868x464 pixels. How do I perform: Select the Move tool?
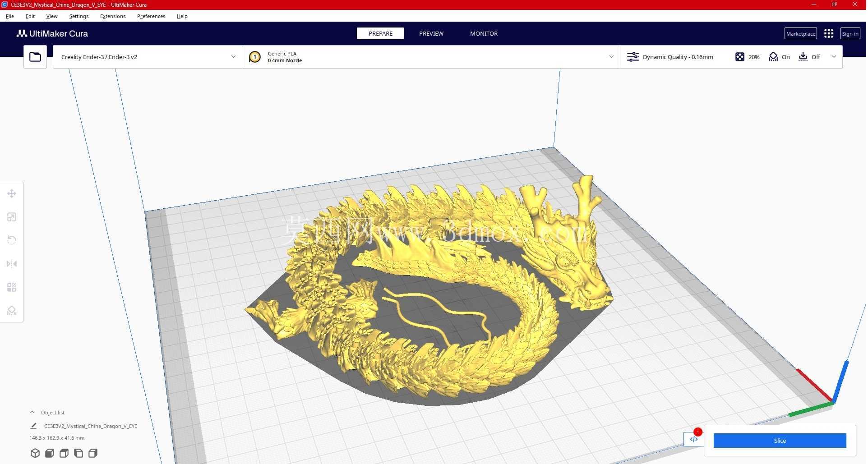coord(12,194)
